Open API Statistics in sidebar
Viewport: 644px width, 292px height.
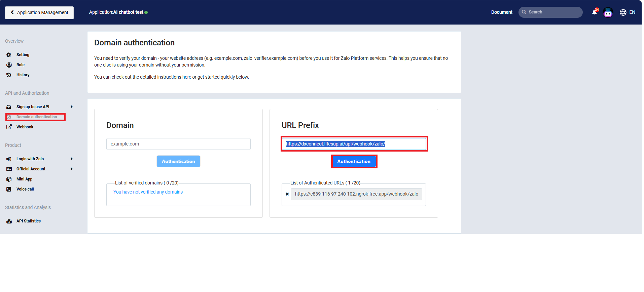point(29,221)
